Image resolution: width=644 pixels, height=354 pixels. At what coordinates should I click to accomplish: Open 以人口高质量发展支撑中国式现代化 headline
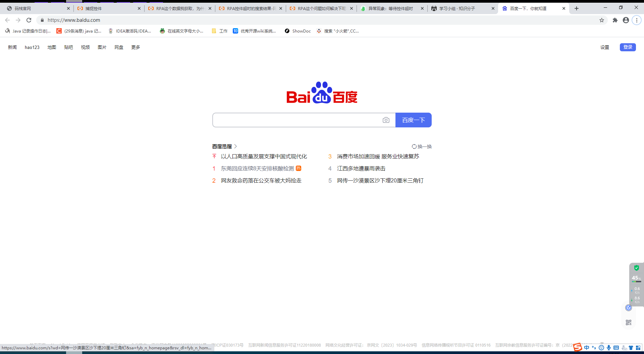click(264, 156)
